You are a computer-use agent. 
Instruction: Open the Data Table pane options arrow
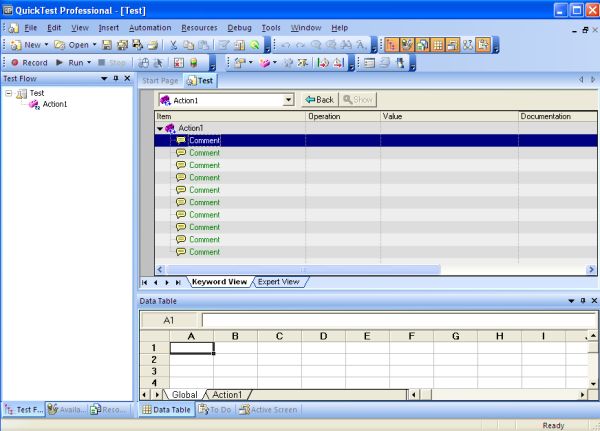click(571, 301)
